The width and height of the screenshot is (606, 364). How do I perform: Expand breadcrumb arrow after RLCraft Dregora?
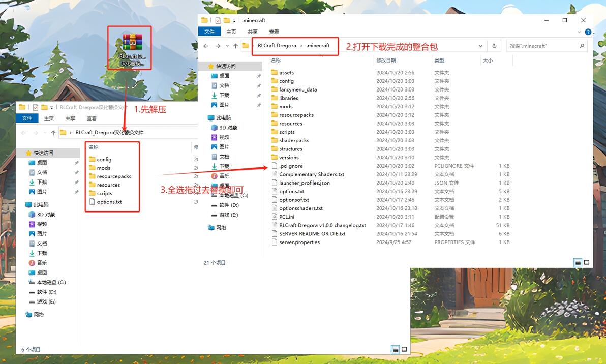pyautogui.click(x=301, y=46)
